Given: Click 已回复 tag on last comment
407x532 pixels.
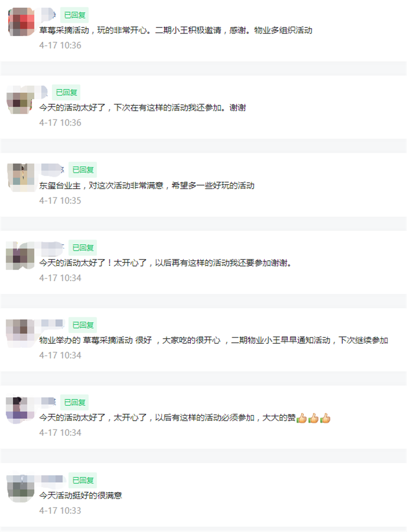Looking at the screenshot, I should [83, 481].
